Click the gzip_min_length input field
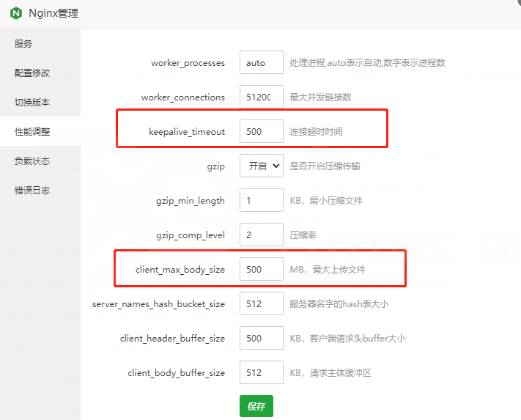Viewport: 521px width, 420px height. pos(262,200)
